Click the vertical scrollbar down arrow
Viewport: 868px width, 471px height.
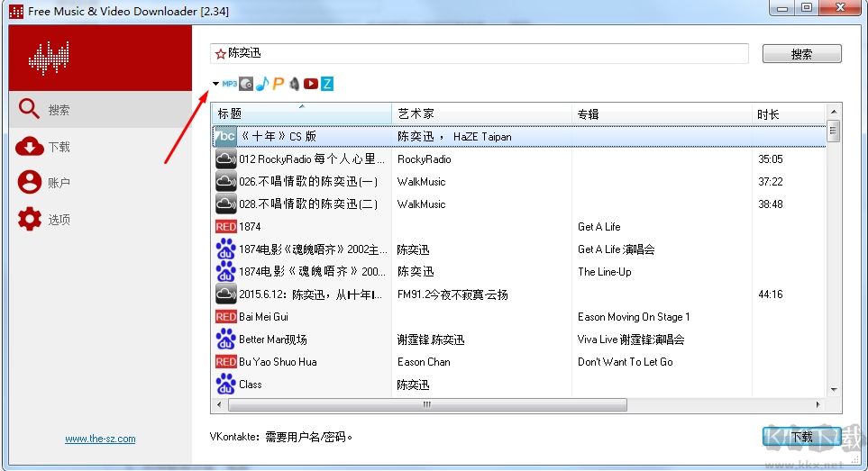[834, 390]
